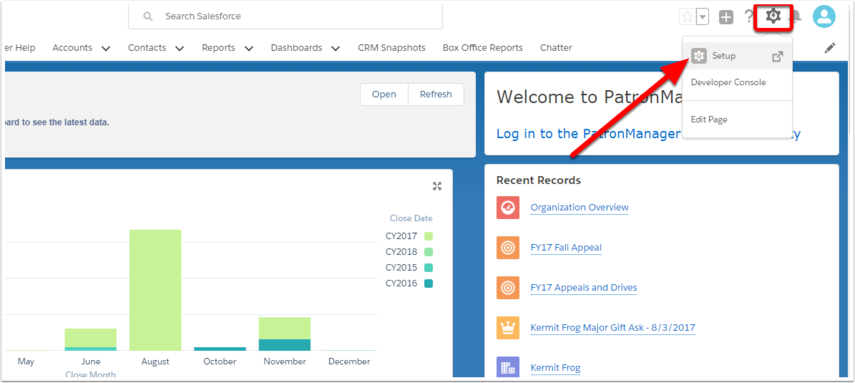This screenshot has height=383, width=855.
Task: Click the global actions plus icon
Action: click(x=726, y=17)
